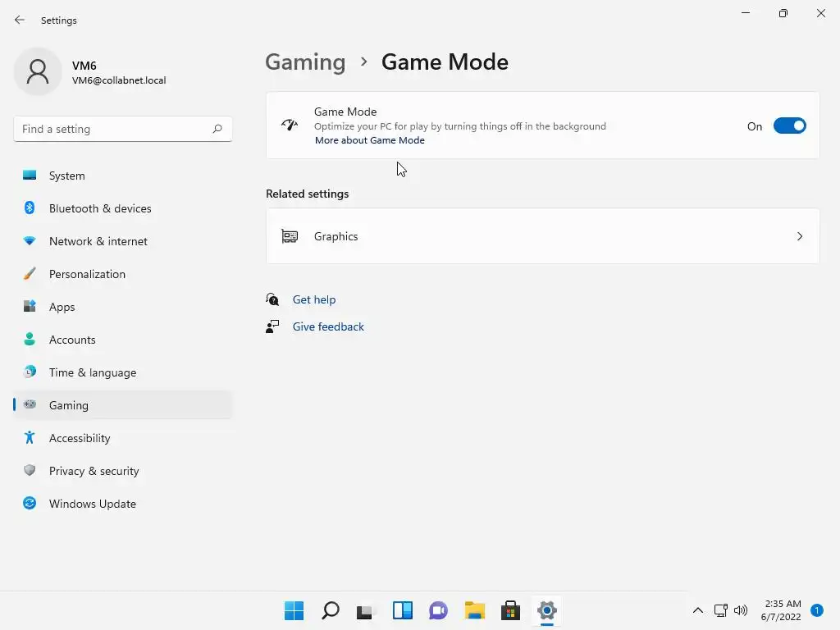
Task: Open System settings category
Action: (x=123, y=176)
